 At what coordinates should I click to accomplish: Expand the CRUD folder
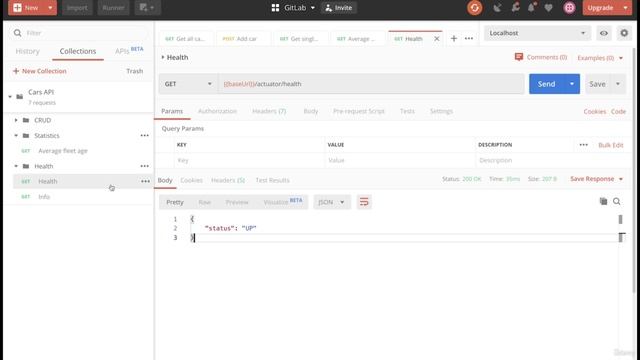(16, 120)
